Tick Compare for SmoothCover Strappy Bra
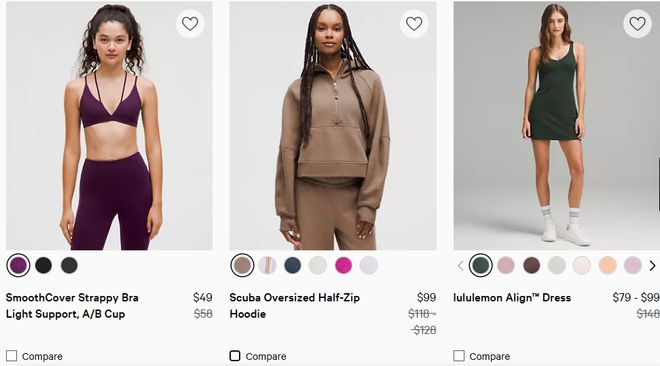 (12, 356)
